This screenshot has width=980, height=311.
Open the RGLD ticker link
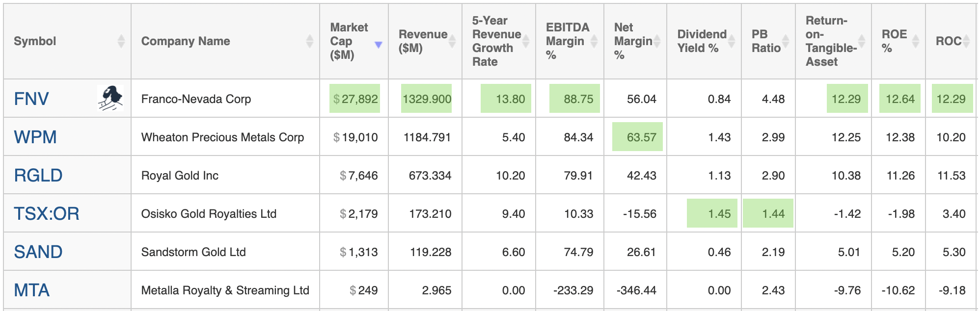click(x=38, y=176)
